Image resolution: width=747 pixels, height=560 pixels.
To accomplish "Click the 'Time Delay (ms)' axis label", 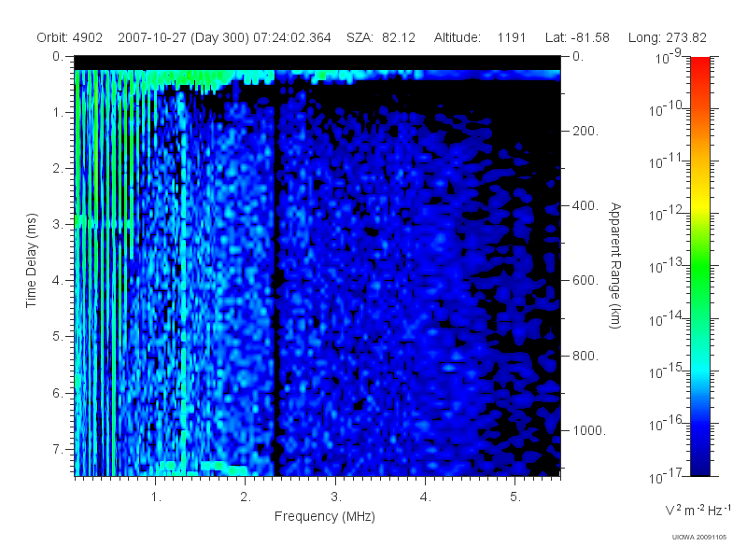I will [x=31, y=260].
